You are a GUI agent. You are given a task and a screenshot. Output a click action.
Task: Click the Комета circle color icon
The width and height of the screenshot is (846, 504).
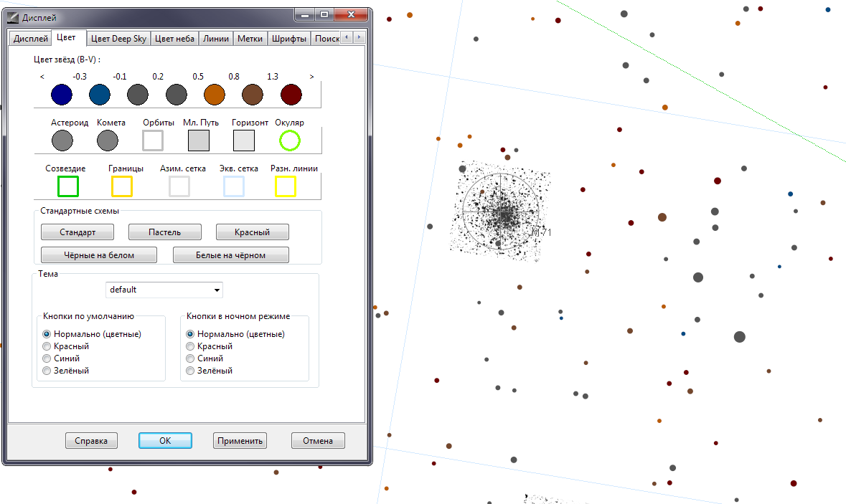(107, 141)
